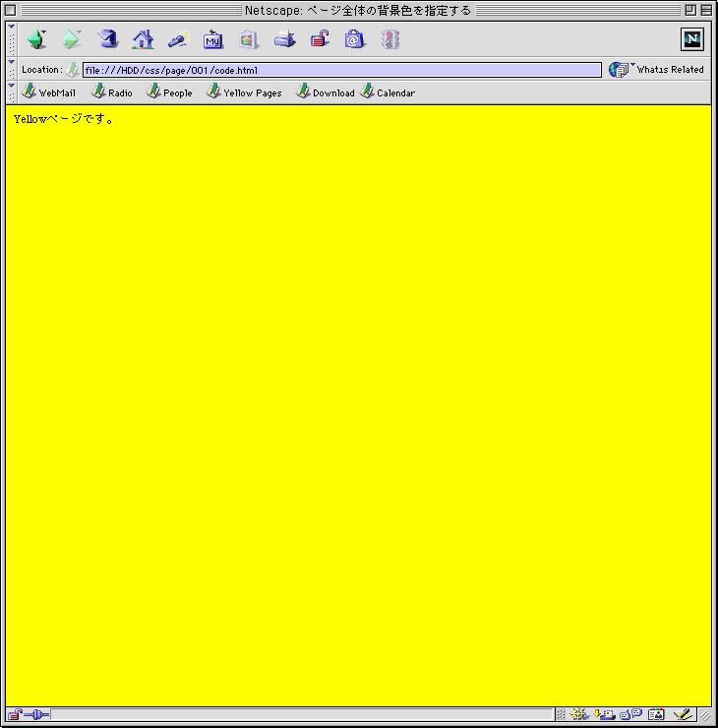
Task: Print the page with the printer icon
Action: (x=284, y=39)
